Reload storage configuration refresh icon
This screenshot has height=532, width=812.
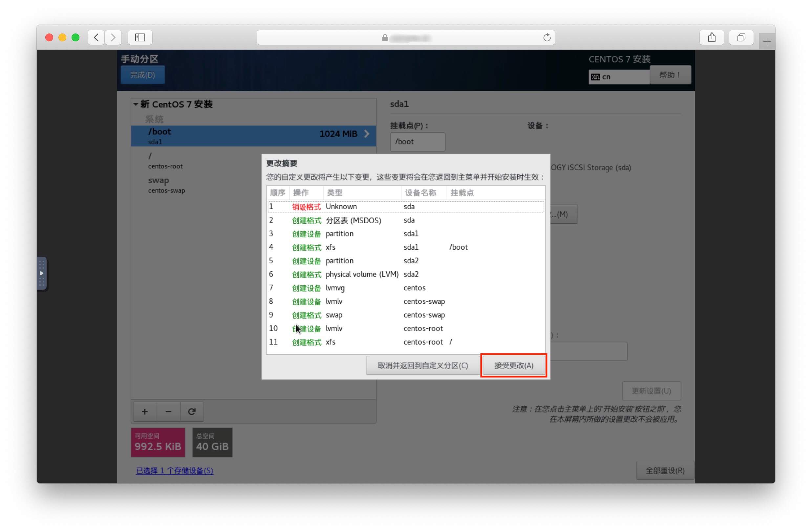click(192, 411)
